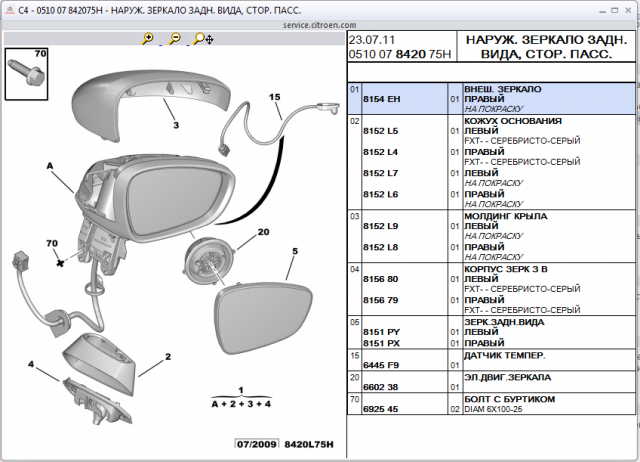The image size is (640, 462).
Task: Click the zoom out magnifier icon
Action: tap(174, 38)
